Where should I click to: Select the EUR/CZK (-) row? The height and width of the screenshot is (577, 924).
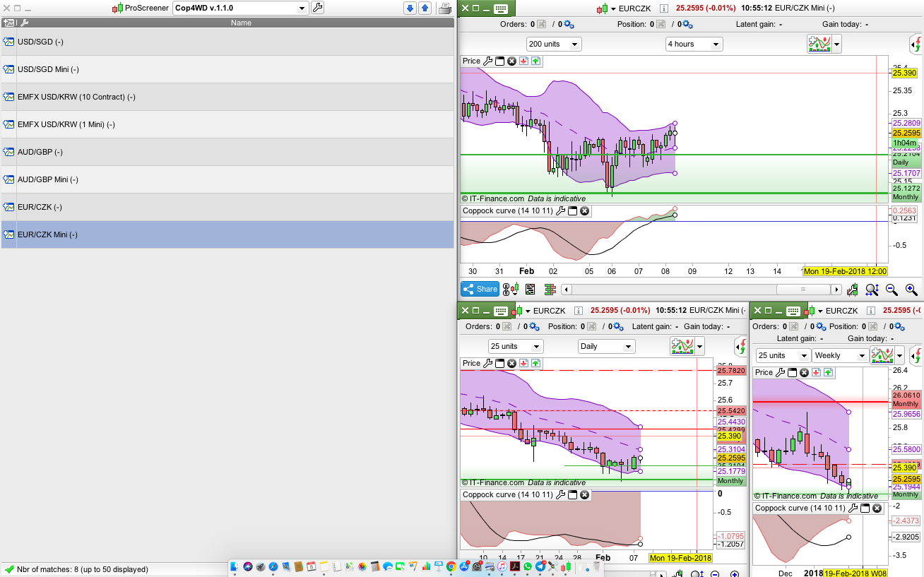coord(227,207)
